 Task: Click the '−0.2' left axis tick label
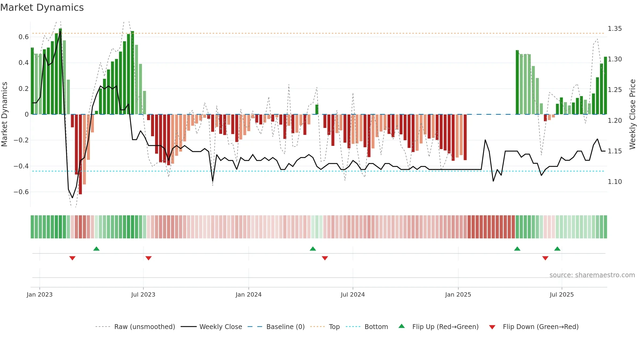pyautogui.click(x=21, y=140)
